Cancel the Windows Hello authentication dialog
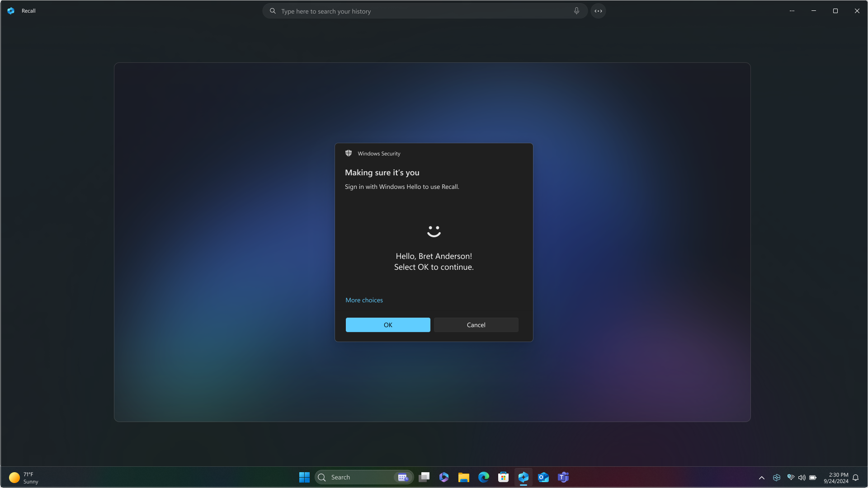This screenshot has width=868, height=488. [476, 324]
